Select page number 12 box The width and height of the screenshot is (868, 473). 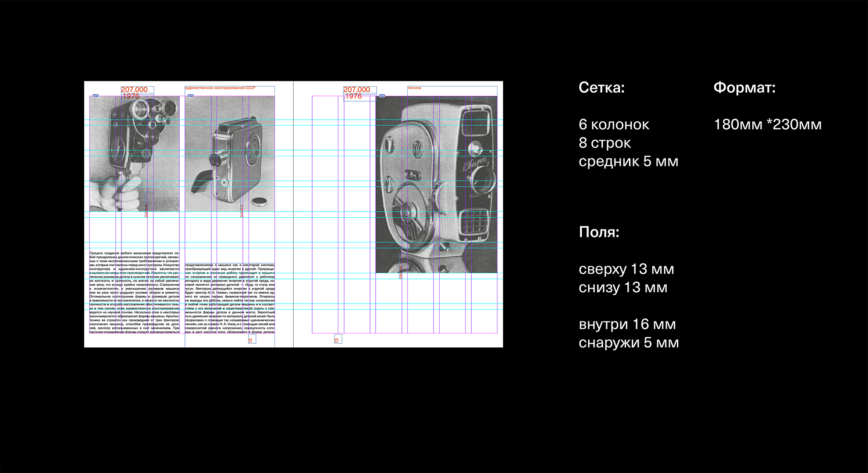(x=252, y=339)
